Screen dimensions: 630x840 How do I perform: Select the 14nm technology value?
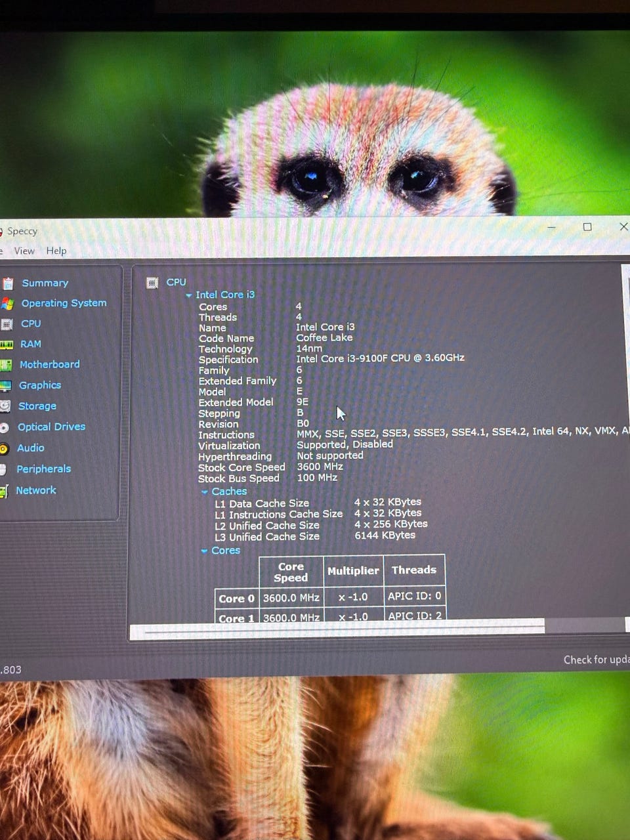(x=309, y=348)
